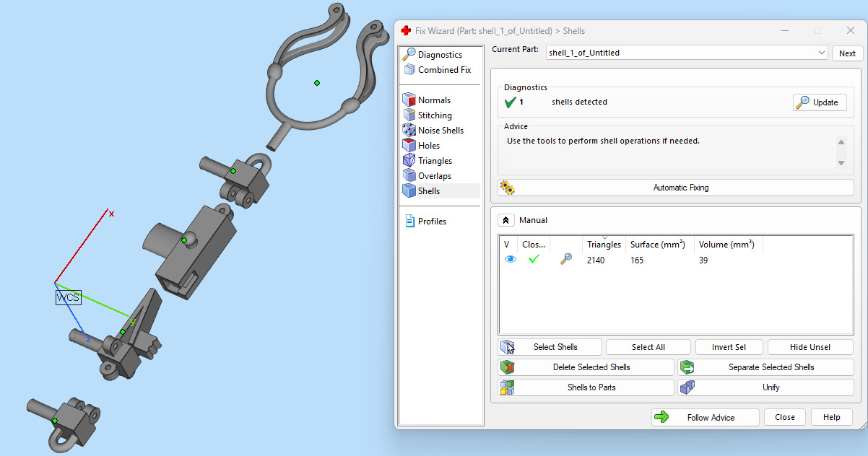This screenshot has height=456, width=868.
Task: Minimize the Fix Wizard window
Action: (x=784, y=30)
